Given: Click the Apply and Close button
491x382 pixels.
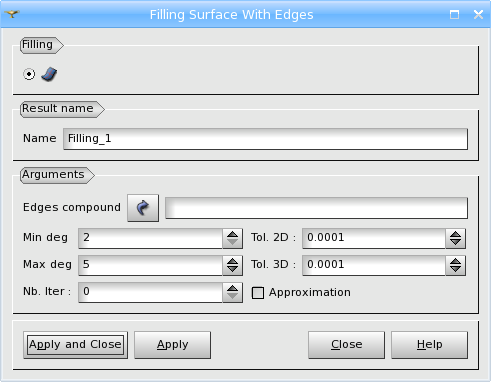Looking at the screenshot, I should click(x=75, y=345).
